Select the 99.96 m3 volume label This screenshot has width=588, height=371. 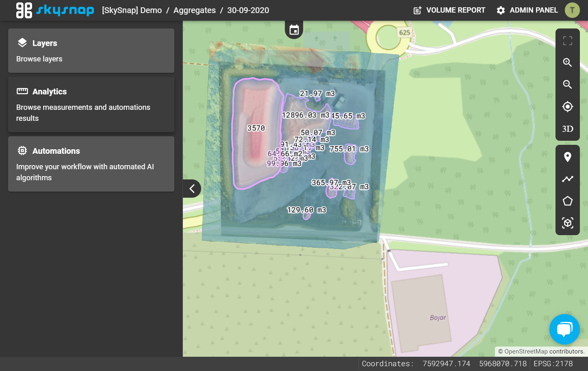pos(284,164)
